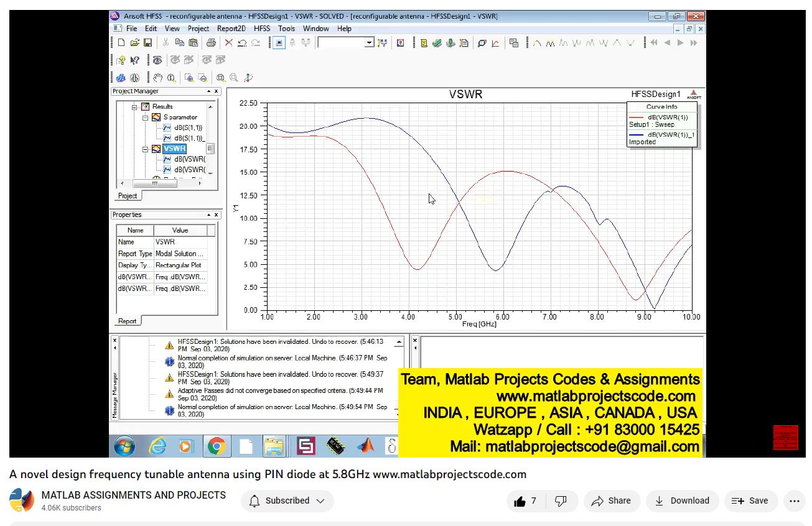812x526 pixels.
Task: Toggle the Subscribed notification button
Action: click(287, 501)
